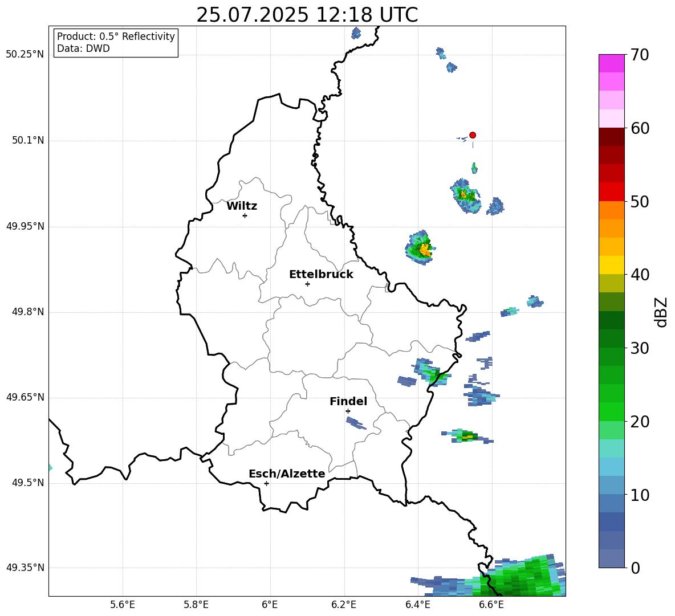Click the colorbar tick label '0'
The width and height of the screenshot is (675, 616).
click(x=635, y=568)
